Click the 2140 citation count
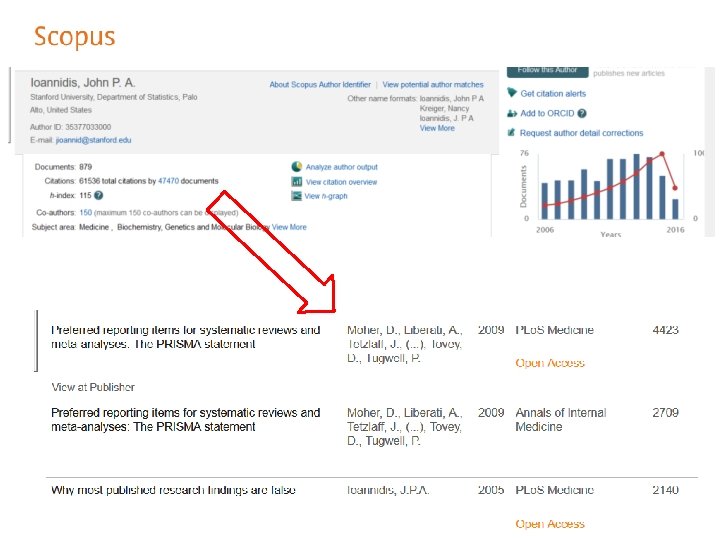 [x=665, y=490]
